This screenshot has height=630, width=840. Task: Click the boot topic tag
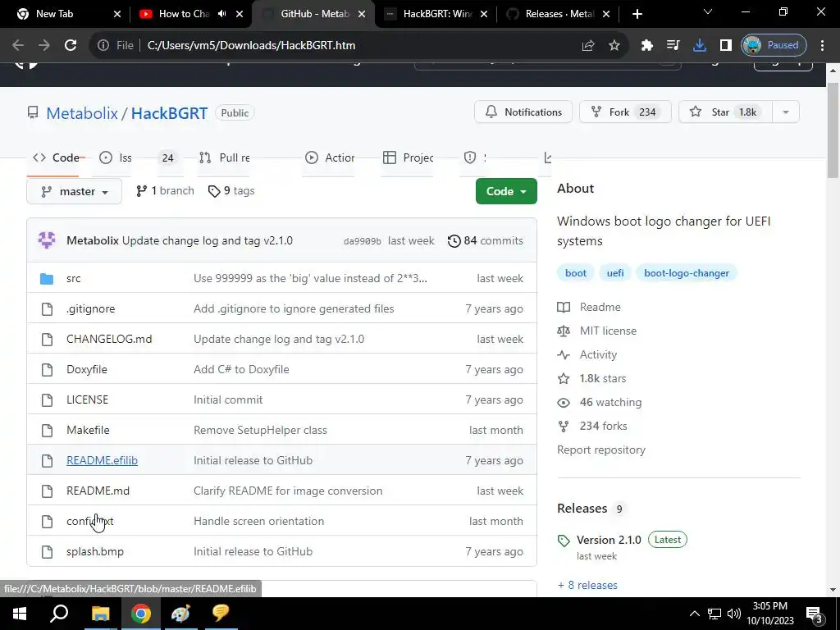[x=575, y=273]
